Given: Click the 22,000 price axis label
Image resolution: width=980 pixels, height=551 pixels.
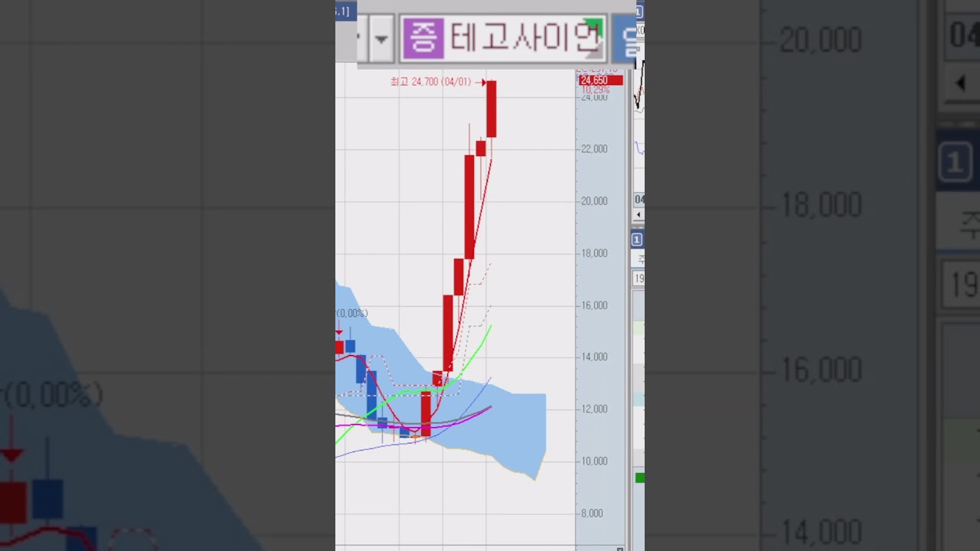Looking at the screenshot, I should (x=594, y=148).
